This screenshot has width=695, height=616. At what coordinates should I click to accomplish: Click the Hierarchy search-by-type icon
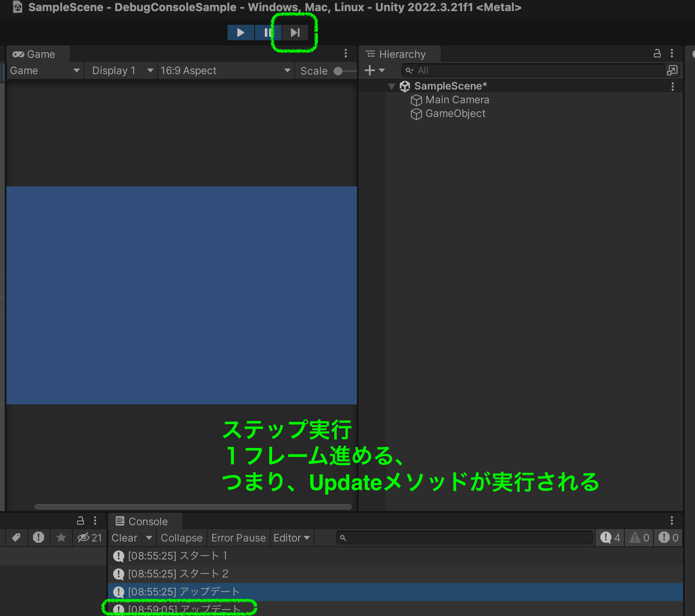[x=672, y=70]
